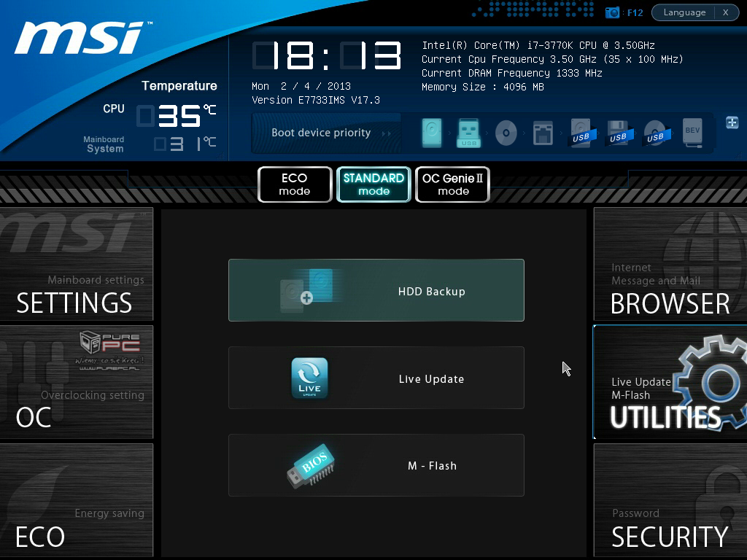Click the Temperature heading
Screen dimensions: 747x560
coord(179,86)
